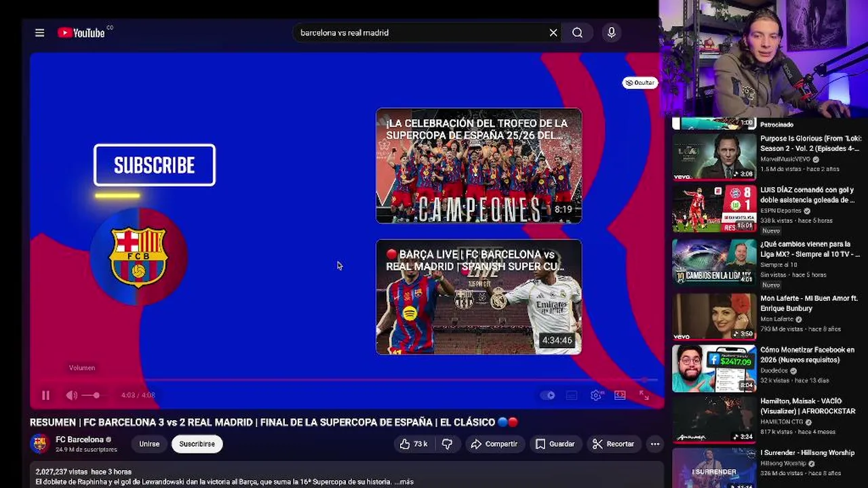Create a clip with Recortar

[613, 444]
